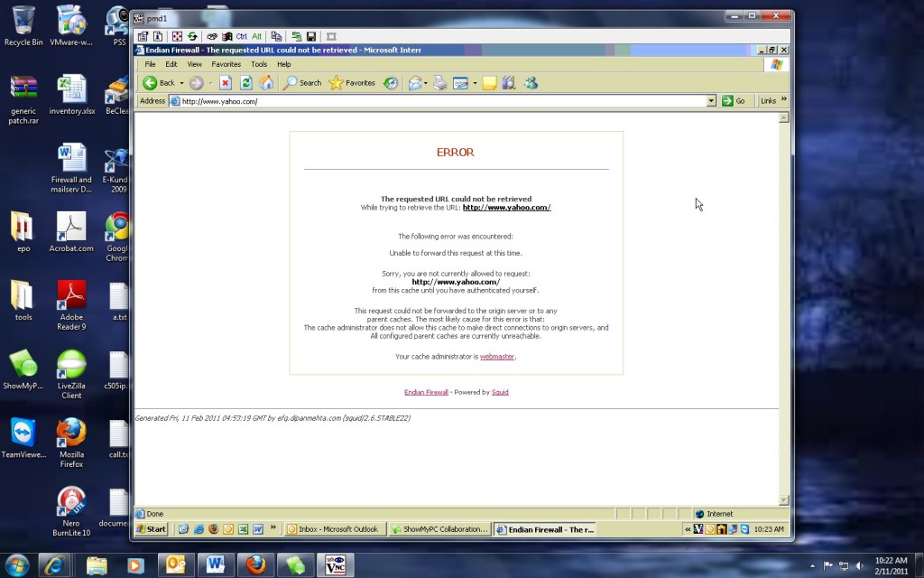Viewport: 924px width, 578px height.
Task: Toggle Alt key in VNC toolbar
Action: (256, 36)
